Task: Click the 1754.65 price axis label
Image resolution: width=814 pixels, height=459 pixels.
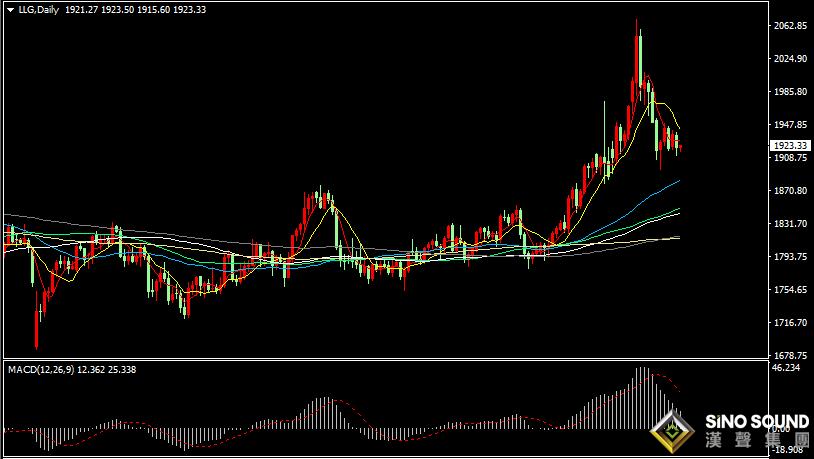Action: [790, 290]
